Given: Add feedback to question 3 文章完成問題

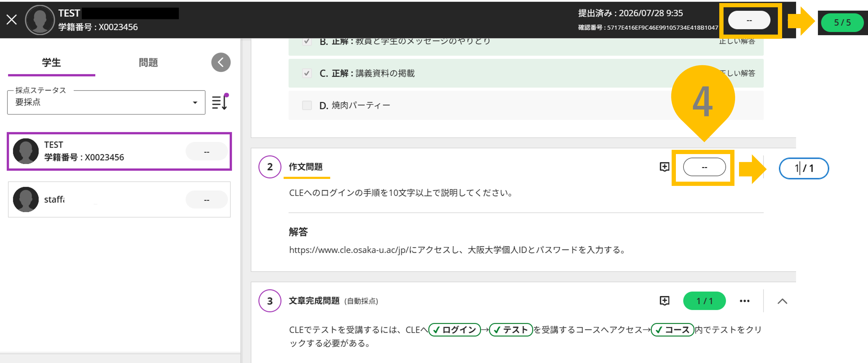Looking at the screenshot, I should [x=664, y=301].
